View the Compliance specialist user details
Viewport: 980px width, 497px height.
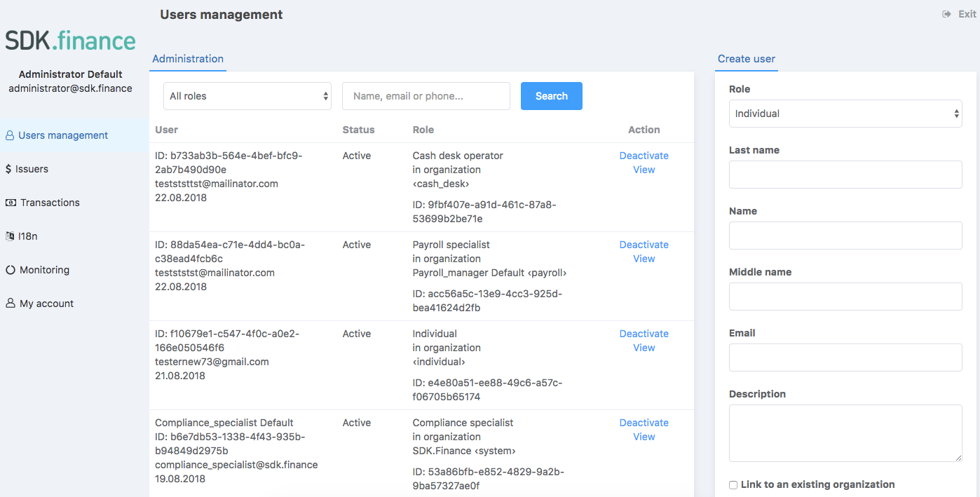644,437
